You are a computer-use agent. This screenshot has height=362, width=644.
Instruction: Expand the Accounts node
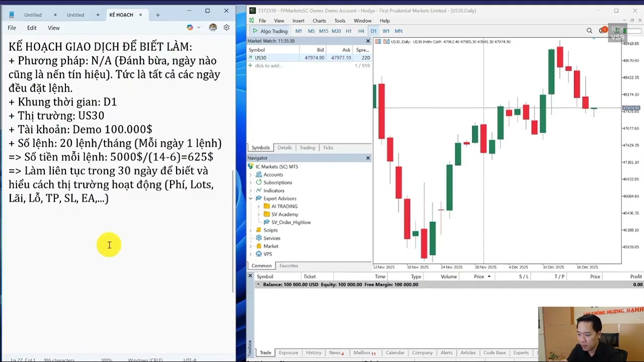[x=251, y=174]
